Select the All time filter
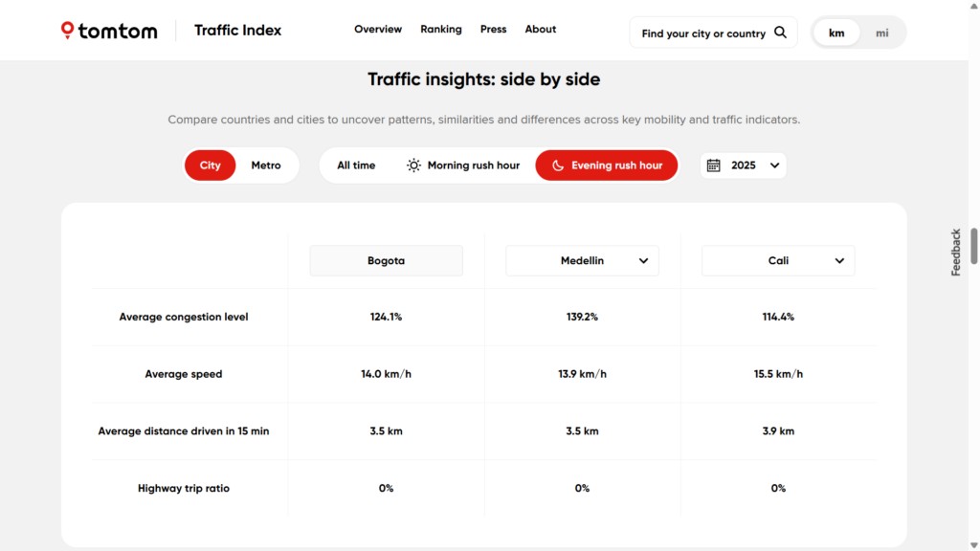 pos(356,165)
